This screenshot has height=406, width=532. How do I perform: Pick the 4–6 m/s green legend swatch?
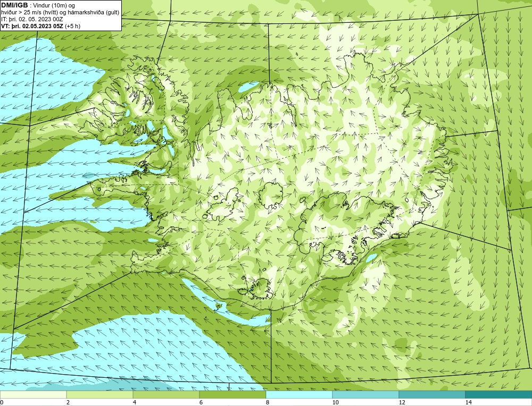166,394
